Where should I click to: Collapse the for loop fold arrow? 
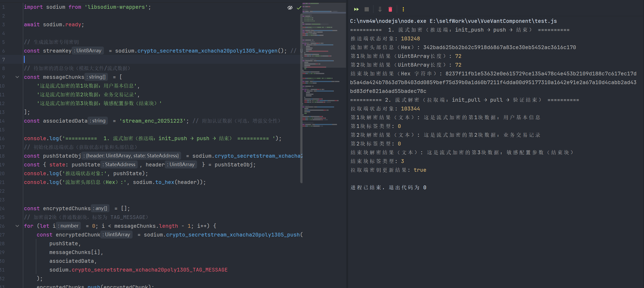click(x=17, y=226)
